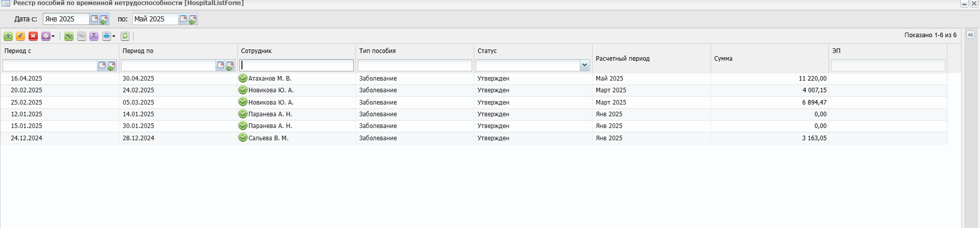Screen dimensions: 980x228
Task: Collapse side panel with double-chevron icon
Action: [970, 35]
